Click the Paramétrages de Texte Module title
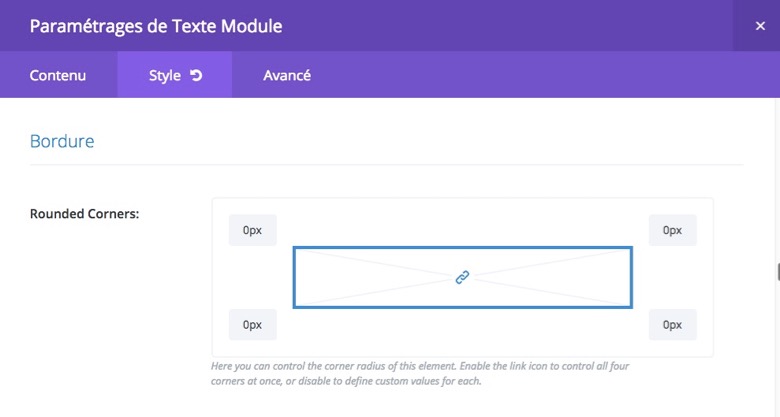Image resolution: width=780 pixels, height=417 pixels. (156, 26)
